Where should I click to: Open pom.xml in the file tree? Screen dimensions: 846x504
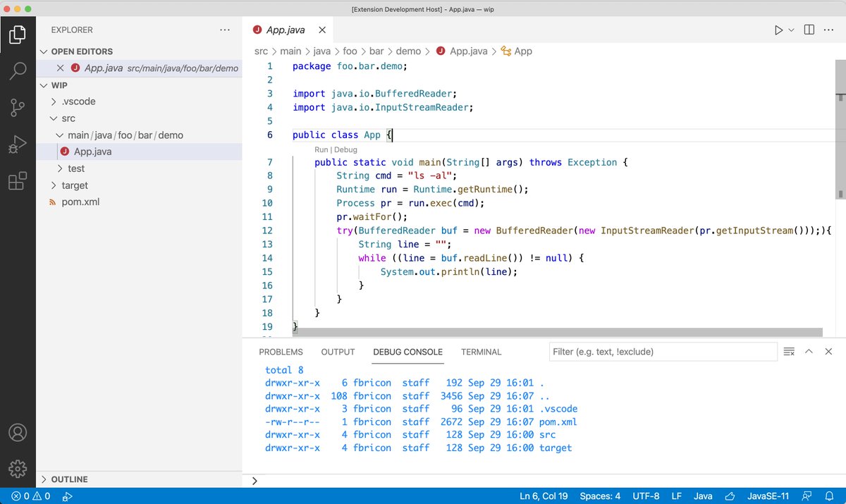tap(81, 202)
